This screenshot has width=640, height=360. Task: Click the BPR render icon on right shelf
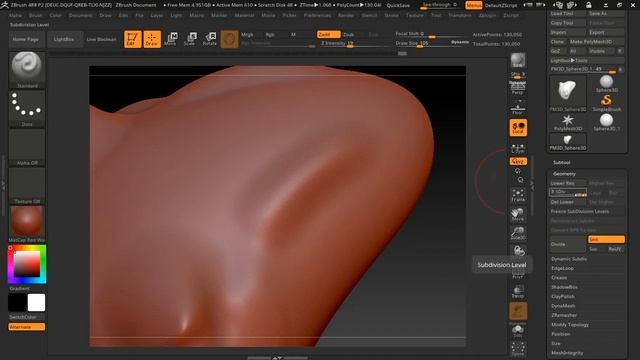(518, 60)
